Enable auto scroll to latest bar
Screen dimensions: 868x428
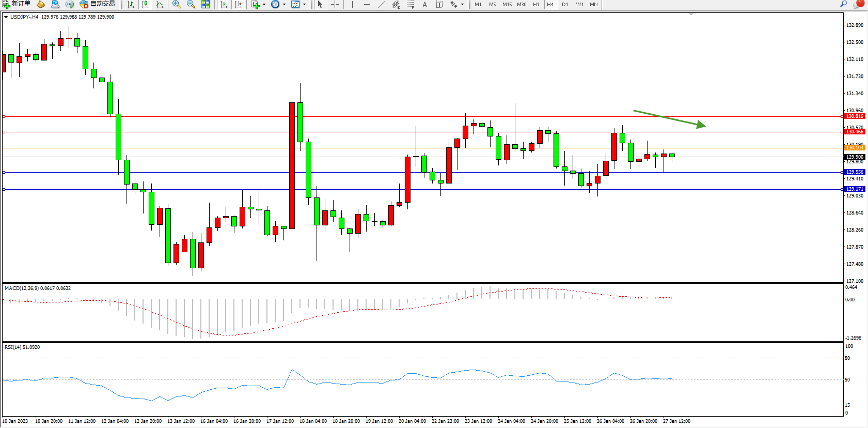pyautogui.click(x=224, y=5)
